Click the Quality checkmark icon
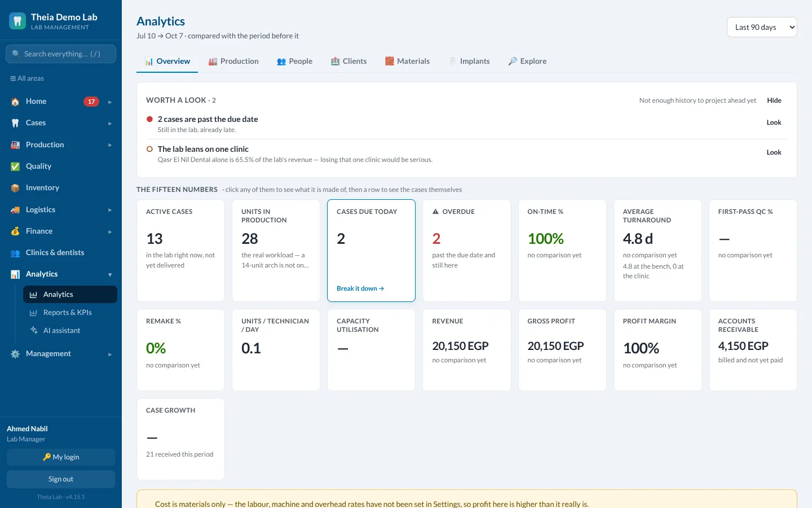This screenshot has height=508, width=812. coord(15,167)
